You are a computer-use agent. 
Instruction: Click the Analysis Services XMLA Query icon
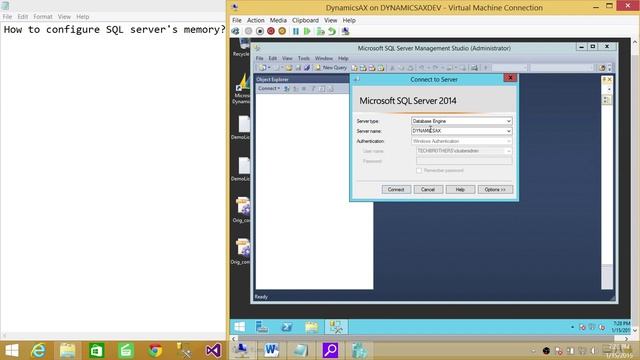click(381, 68)
